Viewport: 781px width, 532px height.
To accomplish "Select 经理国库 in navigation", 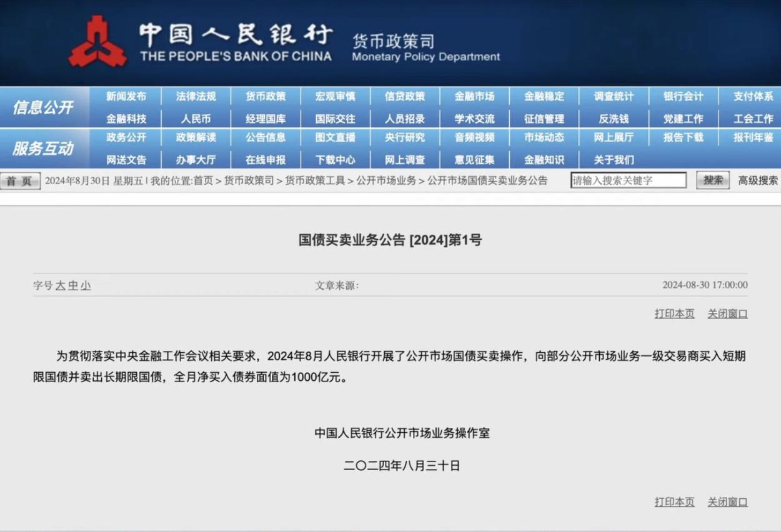I will [266, 119].
